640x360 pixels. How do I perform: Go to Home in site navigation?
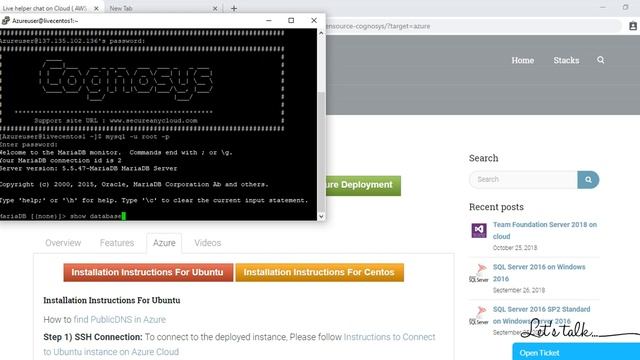tap(523, 60)
